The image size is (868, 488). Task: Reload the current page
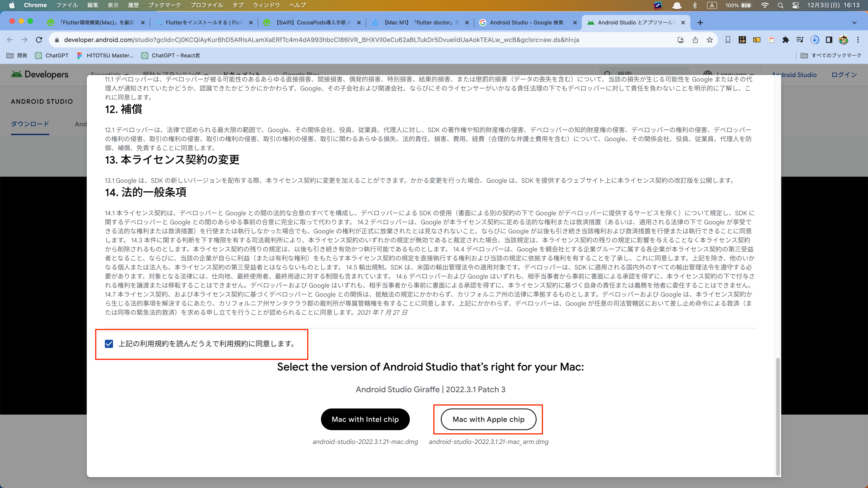pos(39,40)
